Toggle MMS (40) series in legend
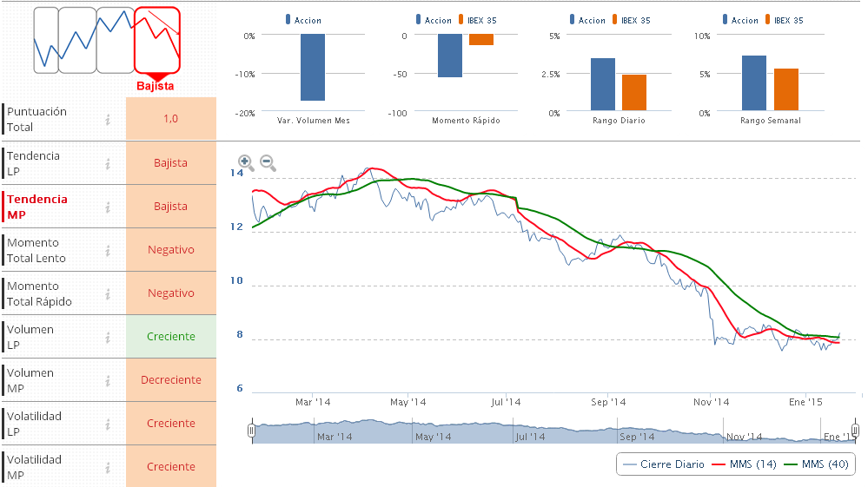The width and height of the screenshot is (868, 487). (x=816, y=464)
